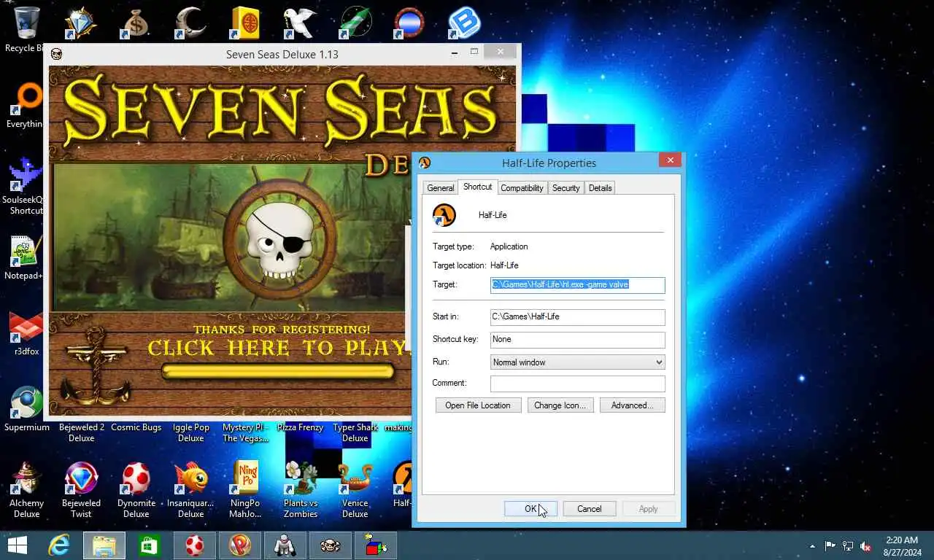Open the Windows Start button

point(17,545)
